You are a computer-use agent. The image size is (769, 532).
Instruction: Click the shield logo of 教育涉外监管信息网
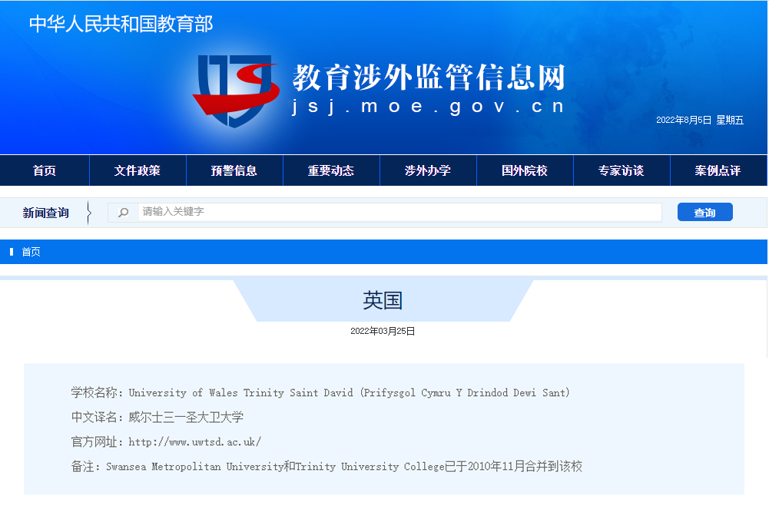(x=236, y=91)
